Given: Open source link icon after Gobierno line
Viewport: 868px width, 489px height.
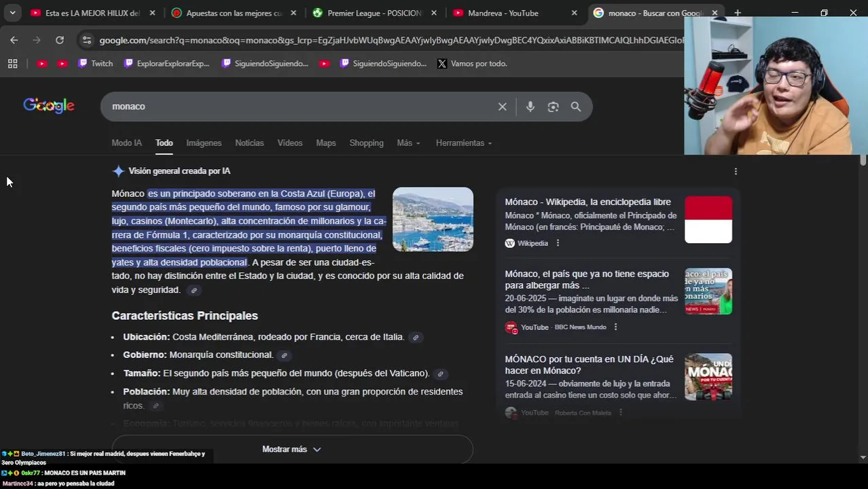Looking at the screenshot, I should [x=284, y=355].
